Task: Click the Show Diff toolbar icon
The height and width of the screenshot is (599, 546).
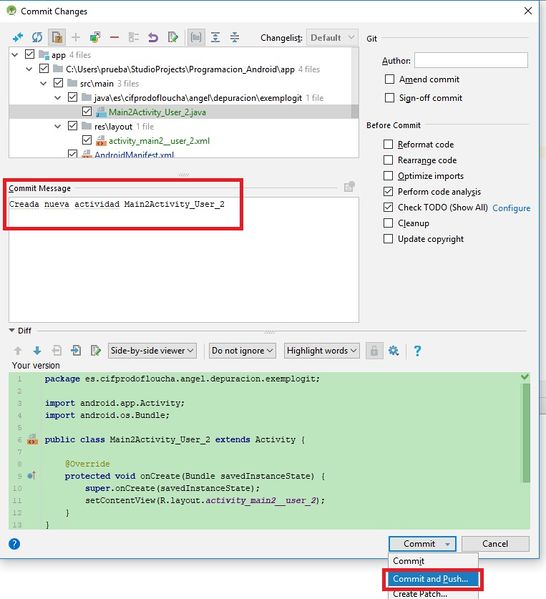Action: coord(18,37)
